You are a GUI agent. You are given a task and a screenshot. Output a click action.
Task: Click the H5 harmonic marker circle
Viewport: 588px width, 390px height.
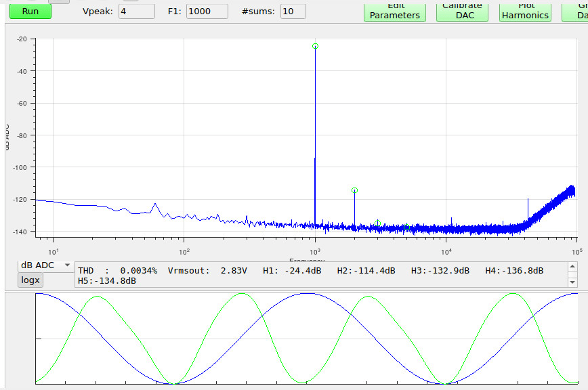click(x=406, y=227)
